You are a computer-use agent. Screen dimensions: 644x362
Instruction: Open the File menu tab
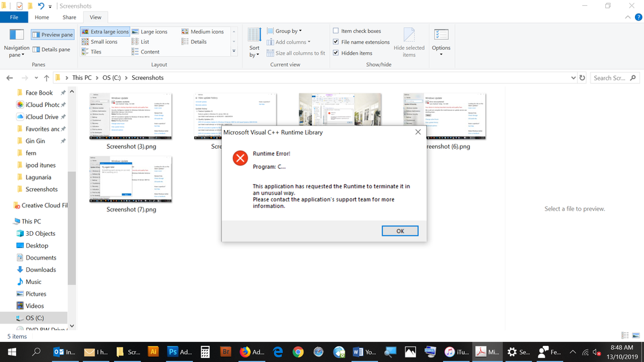(14, 17)
